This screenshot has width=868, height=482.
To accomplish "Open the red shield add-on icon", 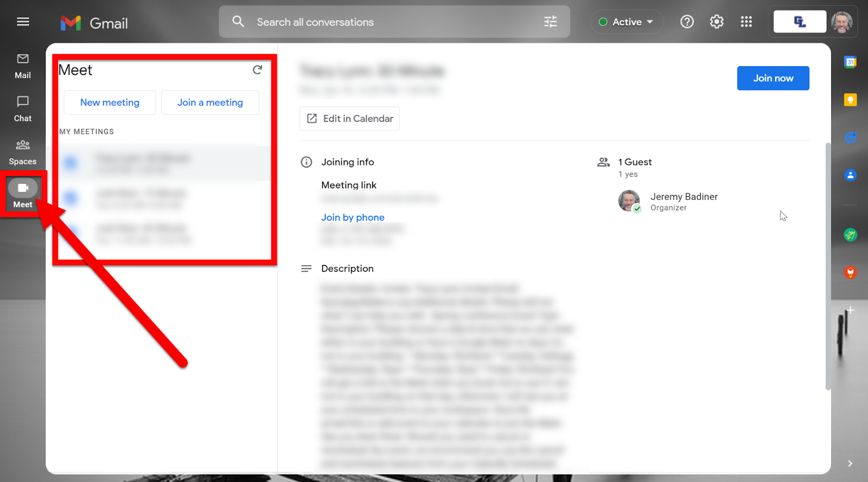I will 850,272.
